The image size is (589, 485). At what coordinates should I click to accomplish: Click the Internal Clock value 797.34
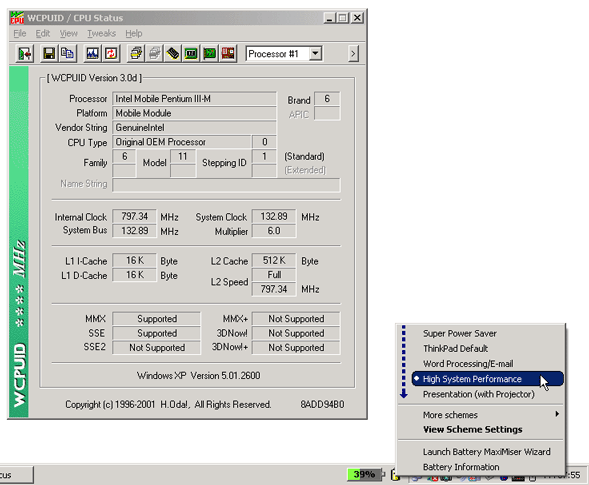pyautogui.click(x=134, y=216)
